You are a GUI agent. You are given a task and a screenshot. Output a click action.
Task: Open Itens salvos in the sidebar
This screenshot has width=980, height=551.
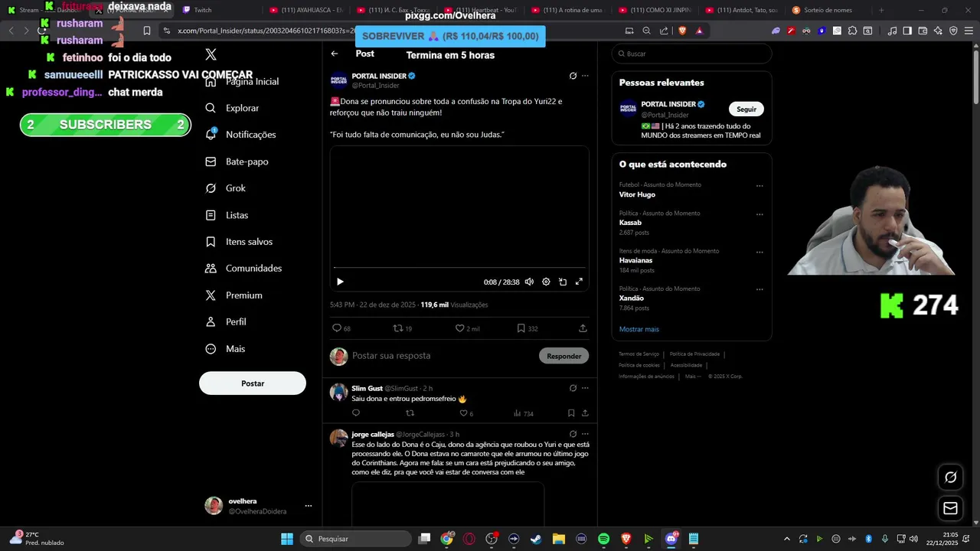click(239, 242)
